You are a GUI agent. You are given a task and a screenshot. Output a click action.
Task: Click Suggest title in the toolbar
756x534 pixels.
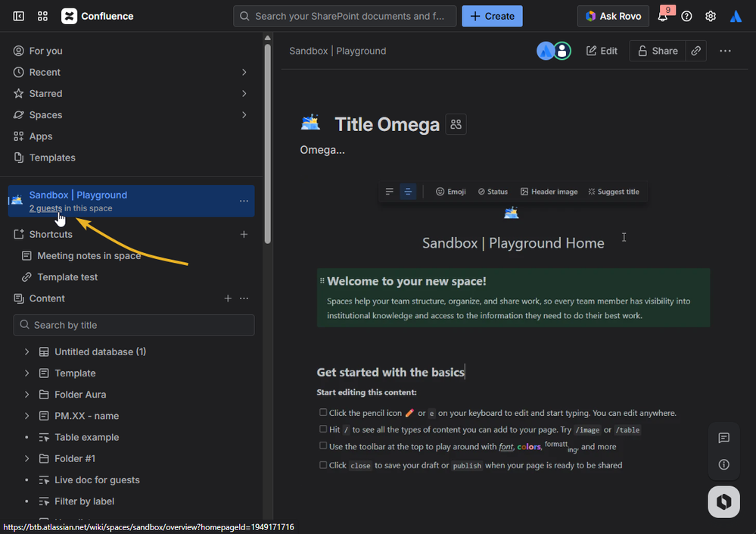click(x=613, y=192)
